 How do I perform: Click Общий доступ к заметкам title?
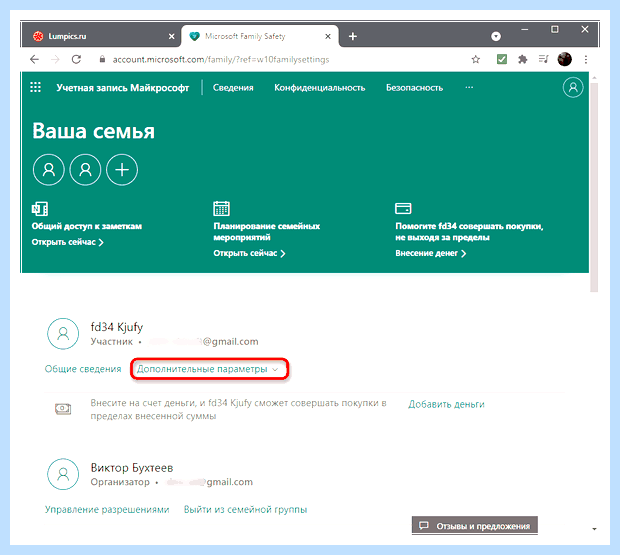point(87,226)
